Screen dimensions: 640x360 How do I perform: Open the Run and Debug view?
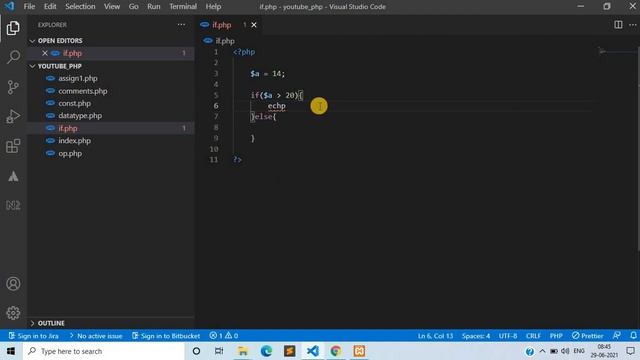point(13,117)
